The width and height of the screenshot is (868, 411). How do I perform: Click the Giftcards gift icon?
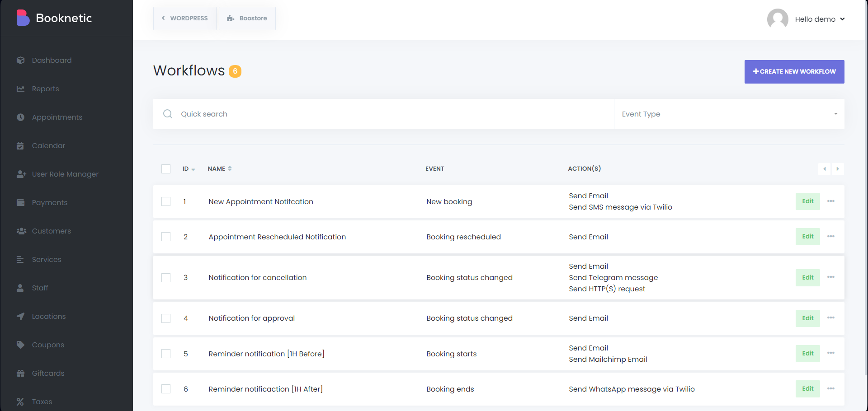20,374
